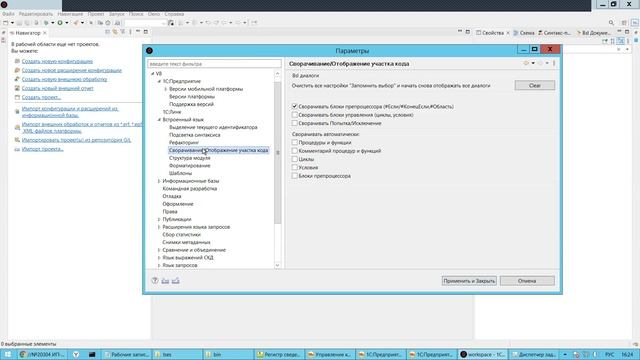The image size is (640, 360).
Task: Click the Clear button
Action: (x=535, y=85)
